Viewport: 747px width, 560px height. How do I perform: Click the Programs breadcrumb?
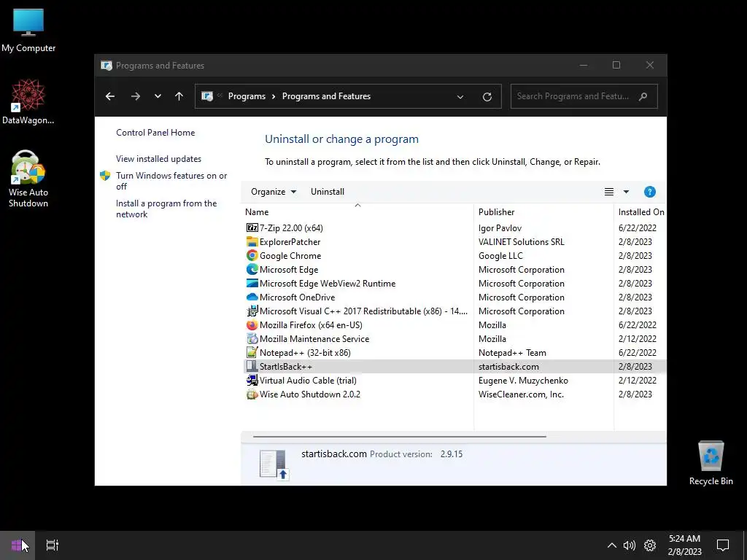click(247, 96)
